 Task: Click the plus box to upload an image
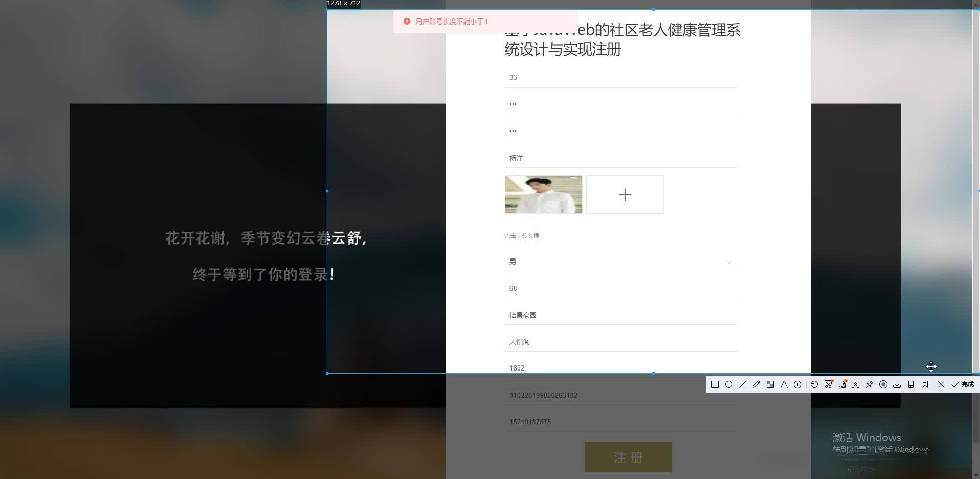pyautogui.click(x=625, y=194)
